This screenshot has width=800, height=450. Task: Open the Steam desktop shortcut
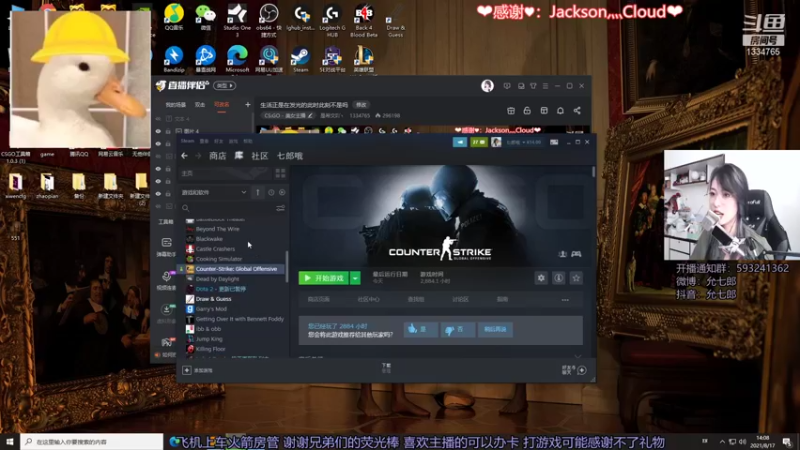(300, 59)
